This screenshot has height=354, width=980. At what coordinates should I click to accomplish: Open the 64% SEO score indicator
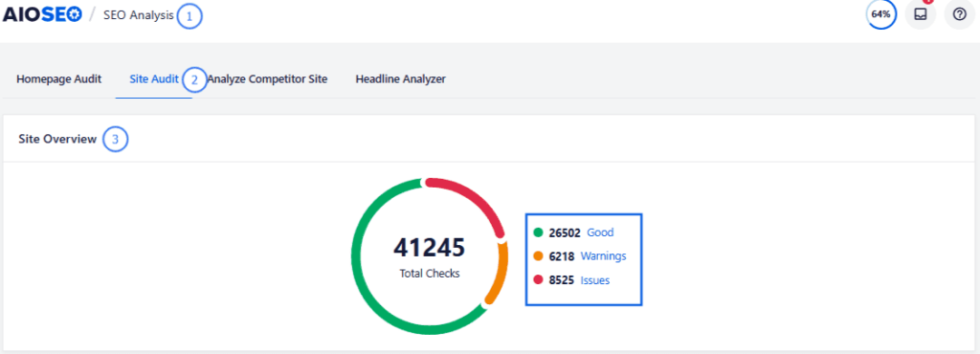(x=880, y=14)
